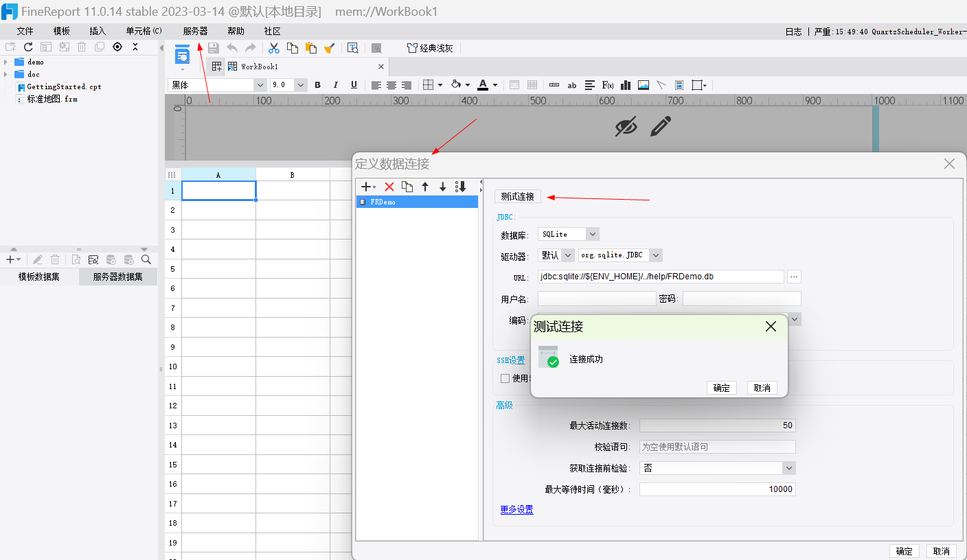Click the 最大等待时间 value field
967x560 pixels.
pyautogui.click(x=718, y=489)
